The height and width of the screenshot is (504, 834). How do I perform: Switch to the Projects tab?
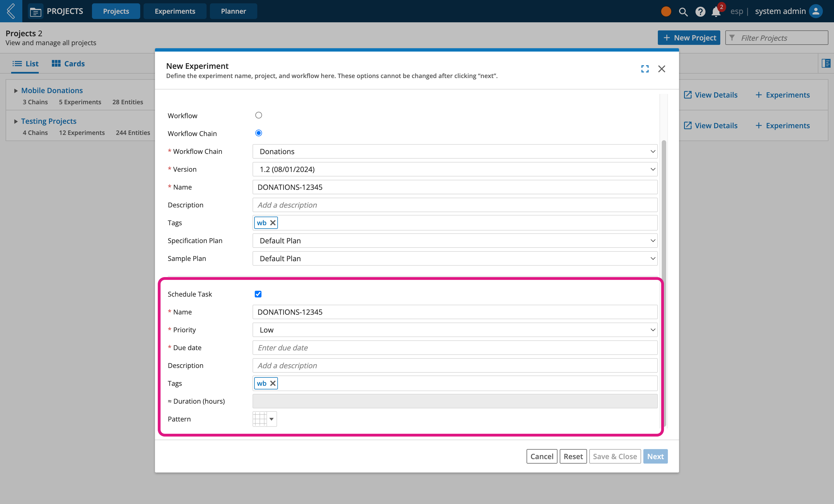click(116, 11)
